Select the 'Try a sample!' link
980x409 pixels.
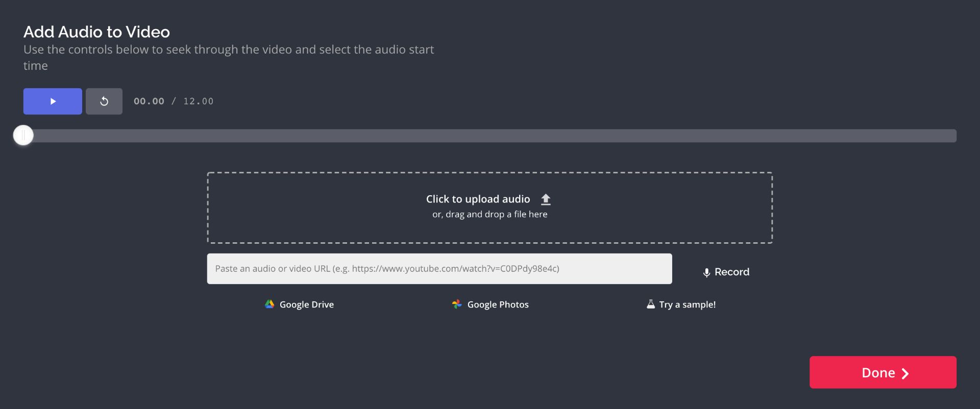pyautogui.click(x=687, y=305)
